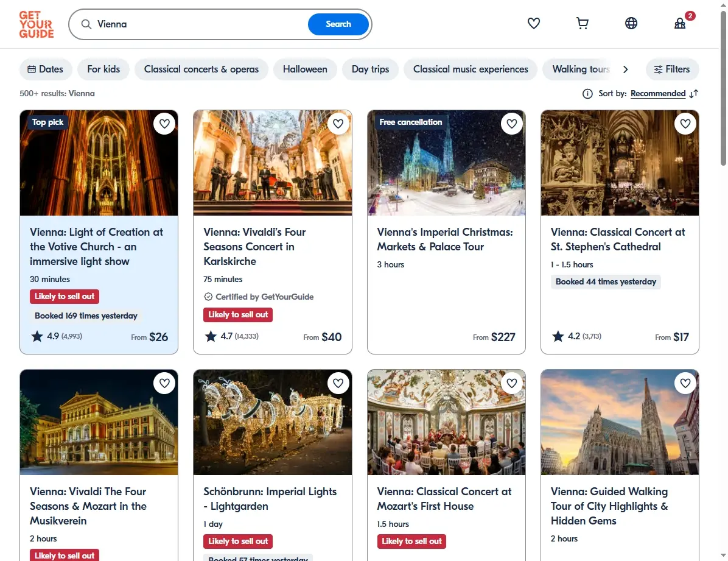Click the Vienna search input field
728x561 pixels.
click(x=200, y=24)
